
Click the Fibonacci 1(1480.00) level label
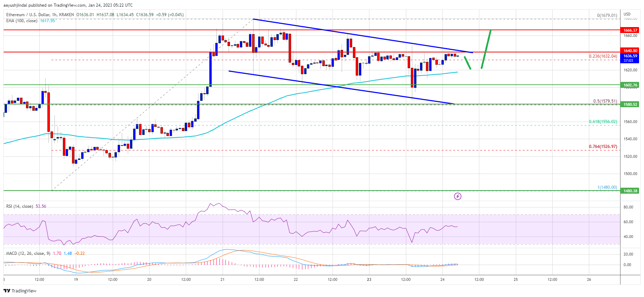tap(607, 187)
